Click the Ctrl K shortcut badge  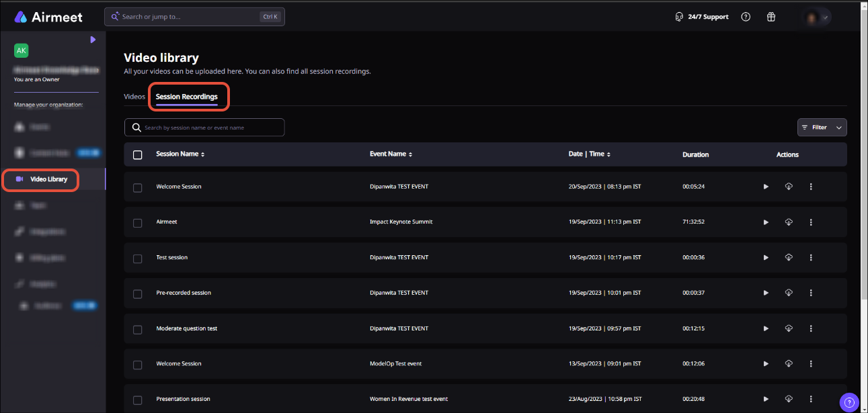[270, 17]
